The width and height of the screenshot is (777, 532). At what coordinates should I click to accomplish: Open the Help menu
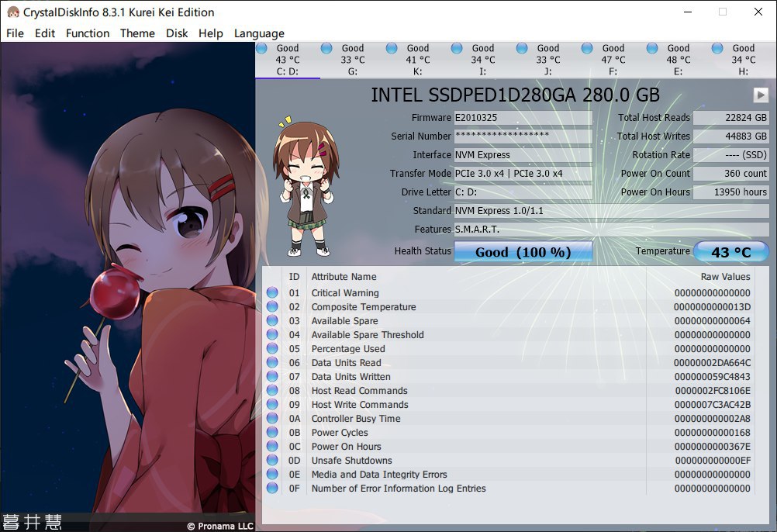pyautogui.click(x=211, y=33)
